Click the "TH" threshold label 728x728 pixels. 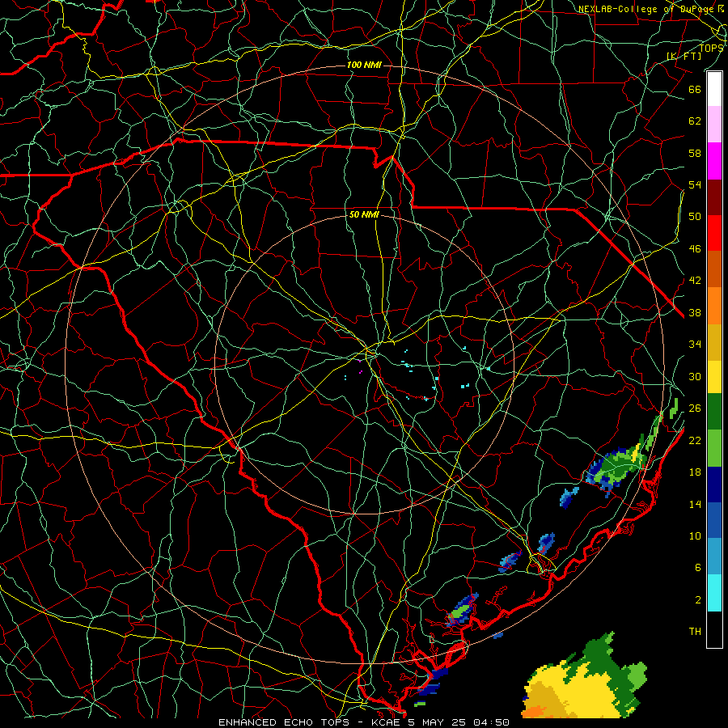point(695,632)
